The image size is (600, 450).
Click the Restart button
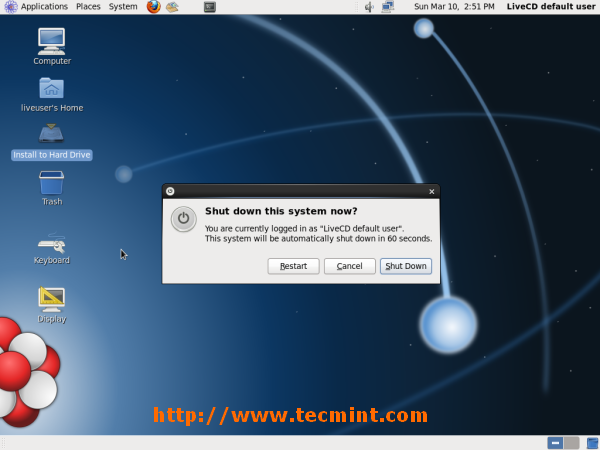[293, 266]
